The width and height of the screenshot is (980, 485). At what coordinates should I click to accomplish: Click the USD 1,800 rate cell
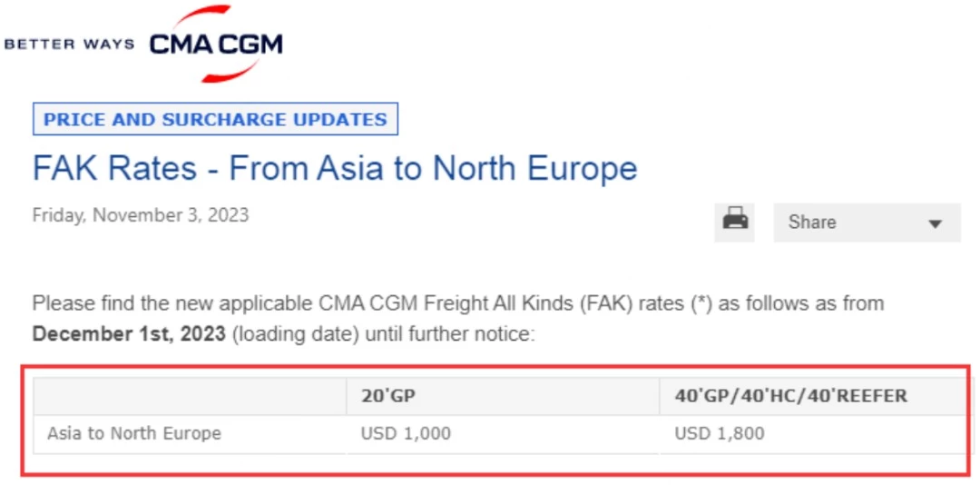(x=720, y=433)
